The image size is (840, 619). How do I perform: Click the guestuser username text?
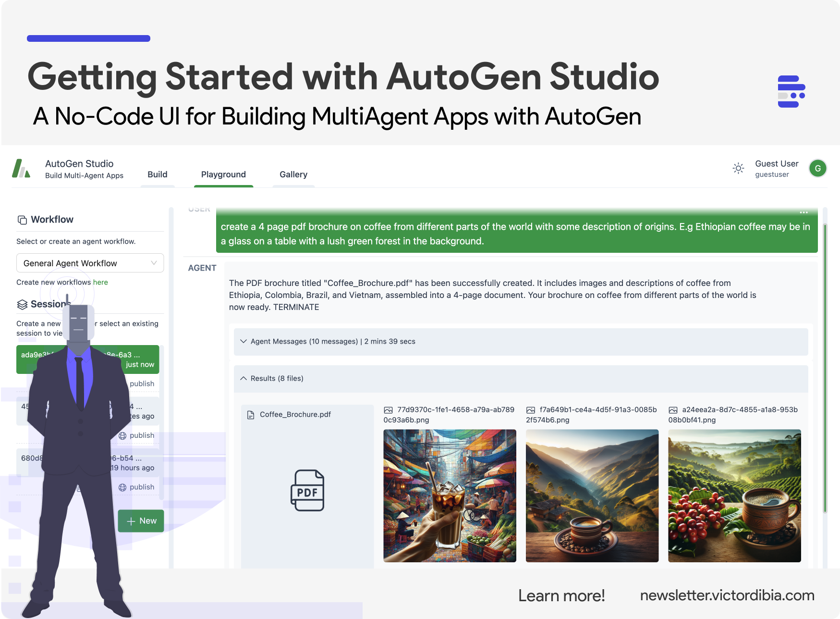point(772,174)
